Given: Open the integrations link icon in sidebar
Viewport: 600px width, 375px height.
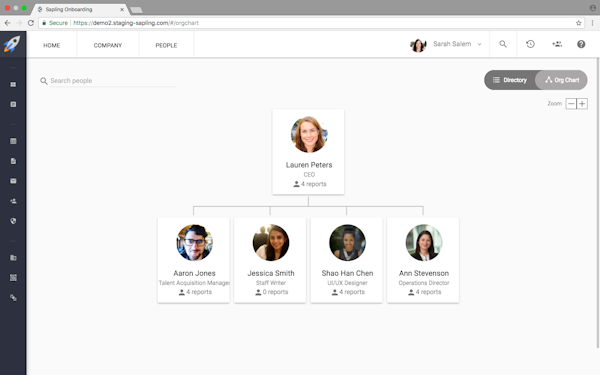Looking at the screenshot, I should (x=13, y=297).
